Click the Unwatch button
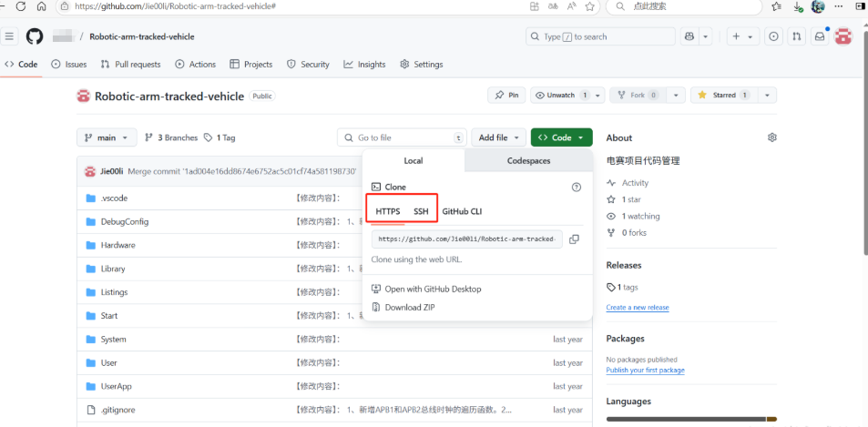The image size is (868, 427). [561, 95]
